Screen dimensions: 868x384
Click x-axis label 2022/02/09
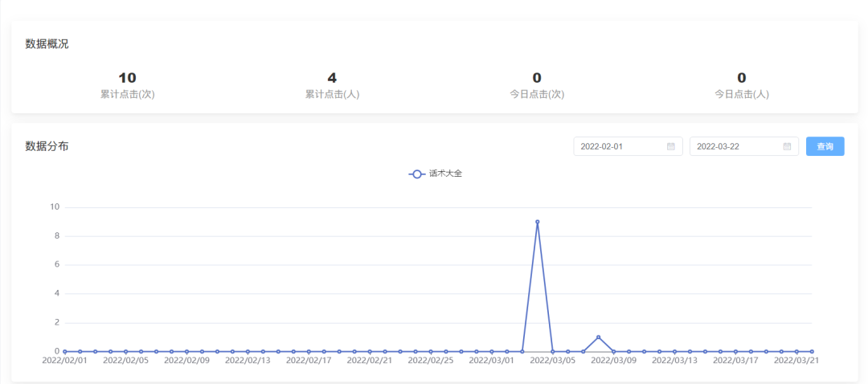186,361
